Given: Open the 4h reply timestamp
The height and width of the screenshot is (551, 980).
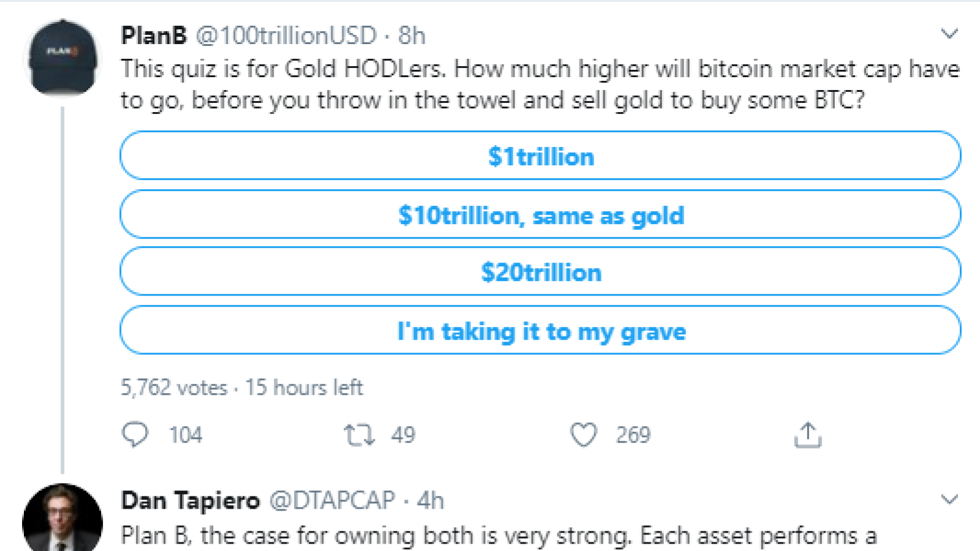Looking at the screenshot, I should click(430, 501).
